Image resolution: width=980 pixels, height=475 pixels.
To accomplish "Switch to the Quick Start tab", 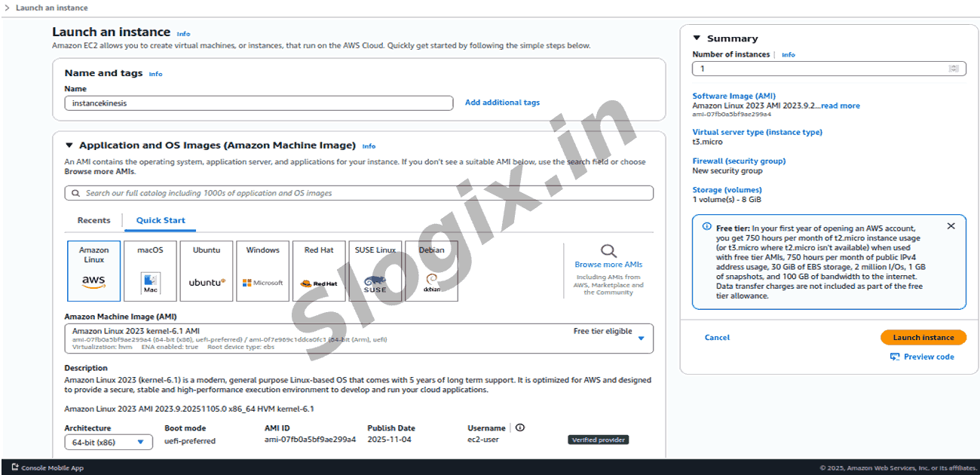I will coord(161,220).
